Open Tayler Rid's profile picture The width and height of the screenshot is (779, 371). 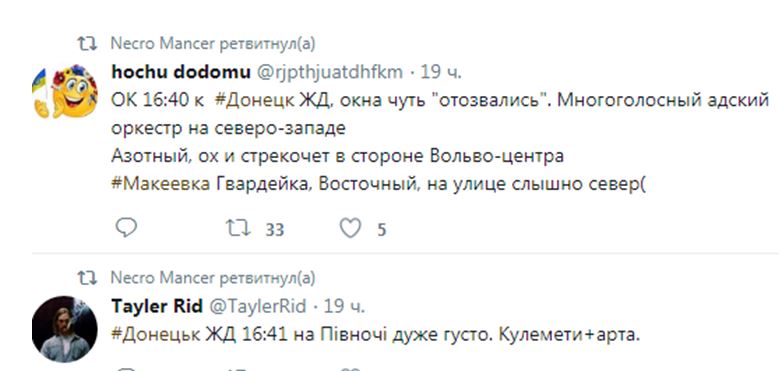point(65,329)
